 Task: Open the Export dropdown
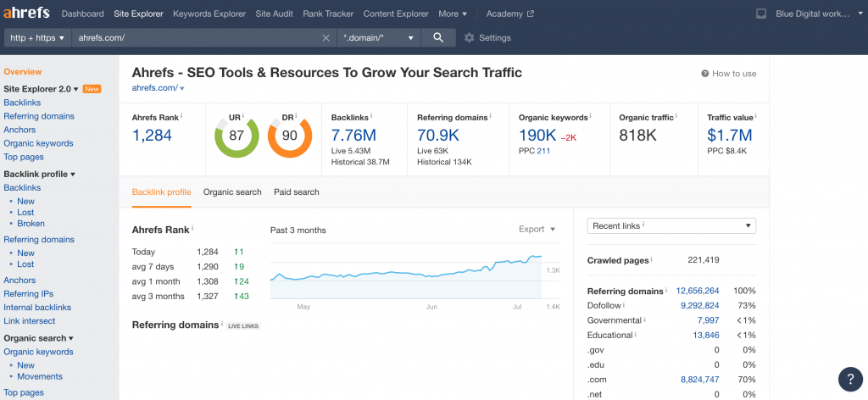tap(537, 229)
